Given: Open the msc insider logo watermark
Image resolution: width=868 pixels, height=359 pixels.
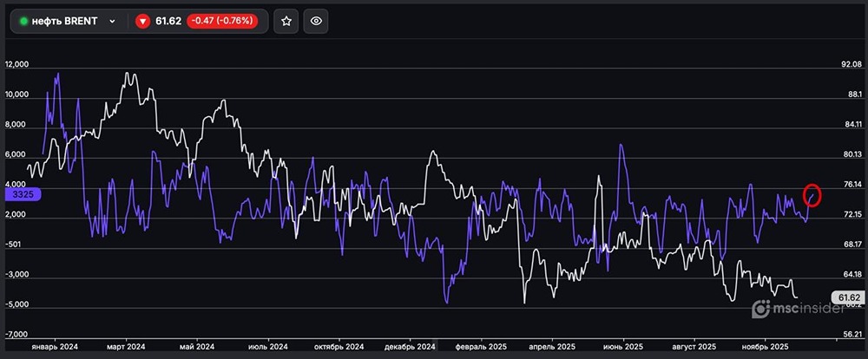Looking at the screenshot, I should (789, 308).
